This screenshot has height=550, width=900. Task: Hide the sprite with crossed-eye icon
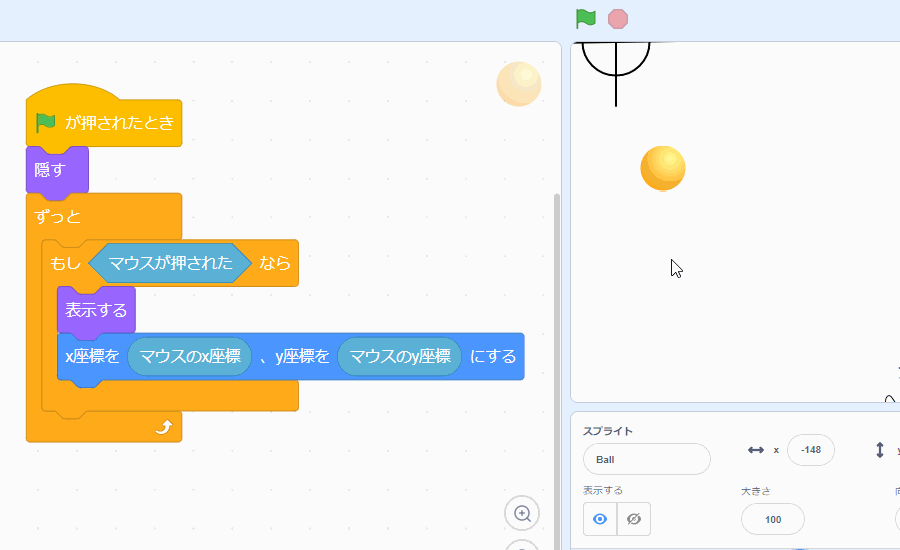pyautogui.click(x=634, y=519)
